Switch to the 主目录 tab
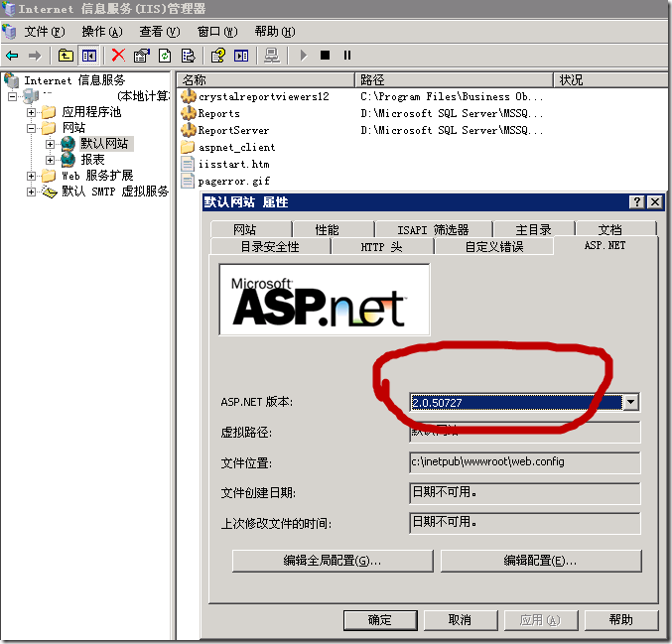 [534, 229]
